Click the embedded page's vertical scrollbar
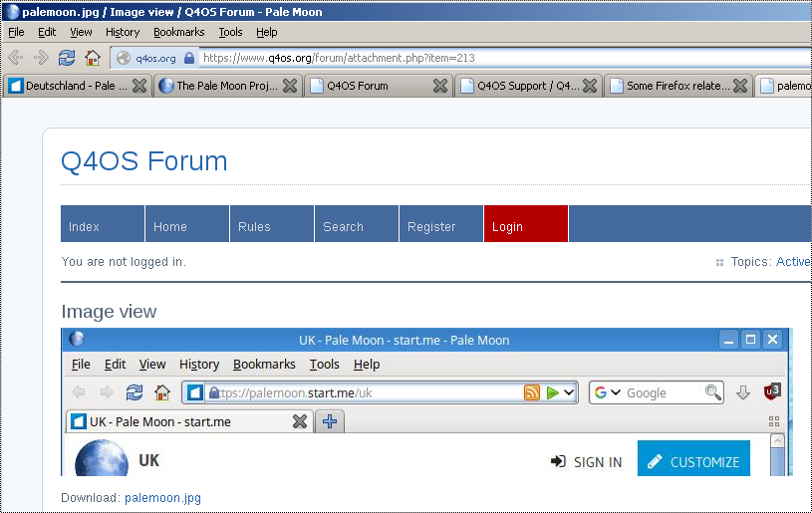812x513 pixels. click(777, 454)
